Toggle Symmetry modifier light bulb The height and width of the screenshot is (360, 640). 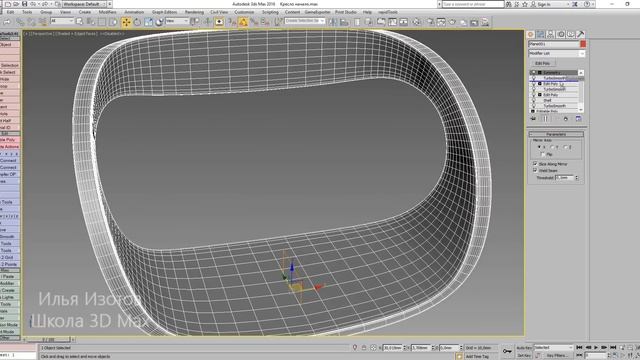533,73
